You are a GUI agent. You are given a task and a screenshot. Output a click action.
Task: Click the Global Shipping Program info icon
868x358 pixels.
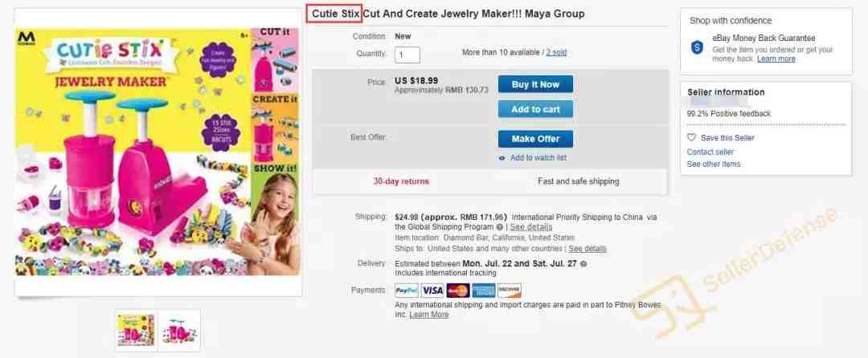pos(500,227)
